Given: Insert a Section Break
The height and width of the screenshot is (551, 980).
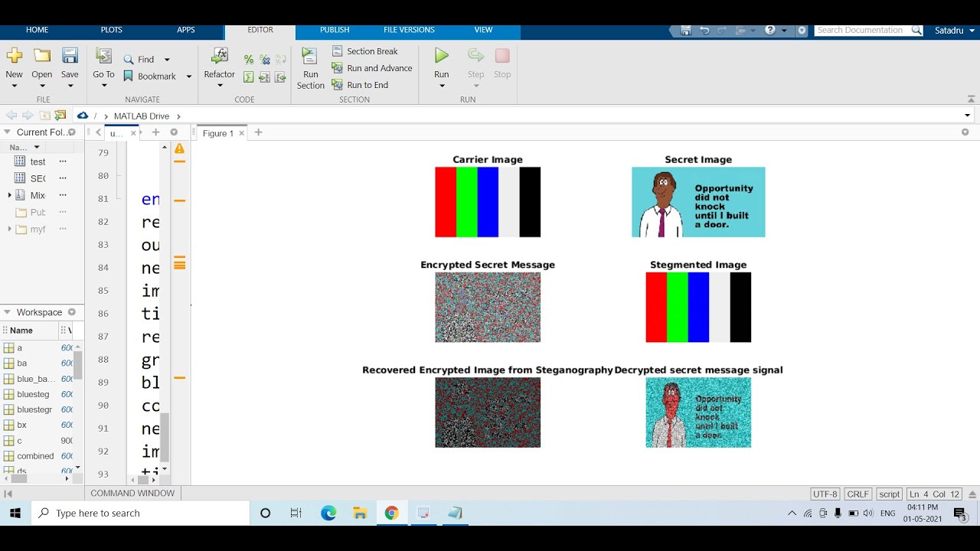Looking at the screenshot, I should click(x=365, y=51).
